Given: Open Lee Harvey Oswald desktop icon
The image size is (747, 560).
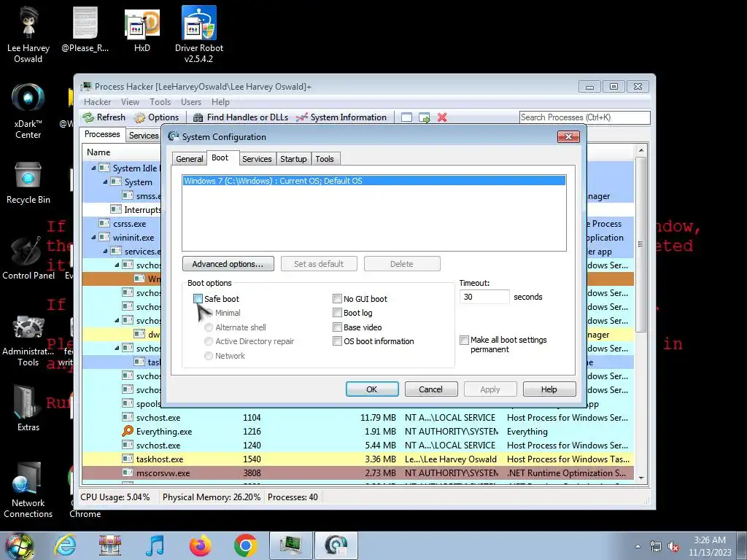Looking at the screenshot, I should click(x=28, y=34).
